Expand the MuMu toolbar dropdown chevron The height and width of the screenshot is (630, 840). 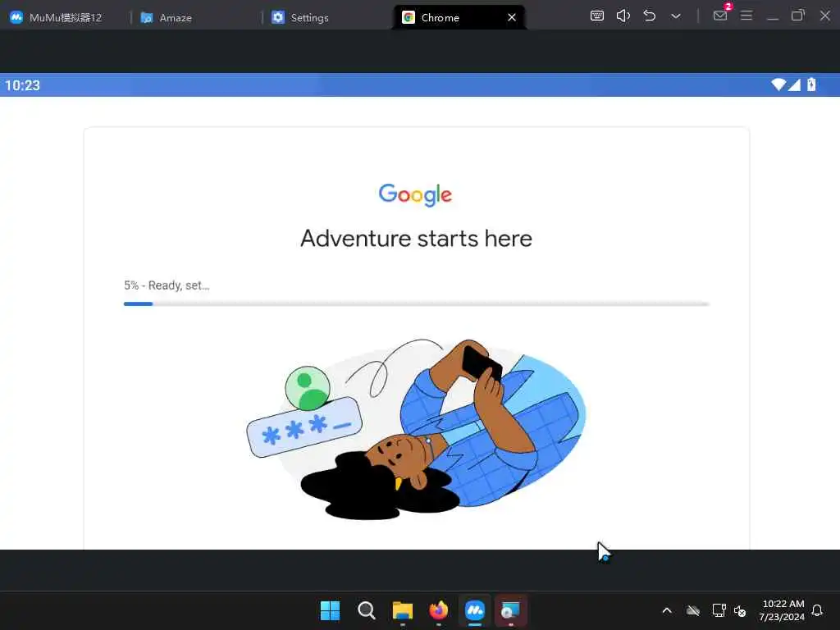tap(676, 16)
